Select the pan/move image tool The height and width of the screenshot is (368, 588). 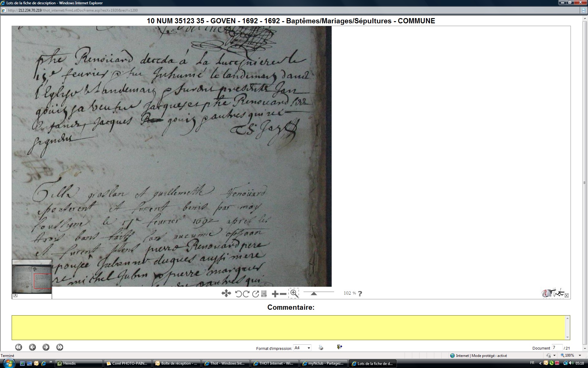pos(226,293)
